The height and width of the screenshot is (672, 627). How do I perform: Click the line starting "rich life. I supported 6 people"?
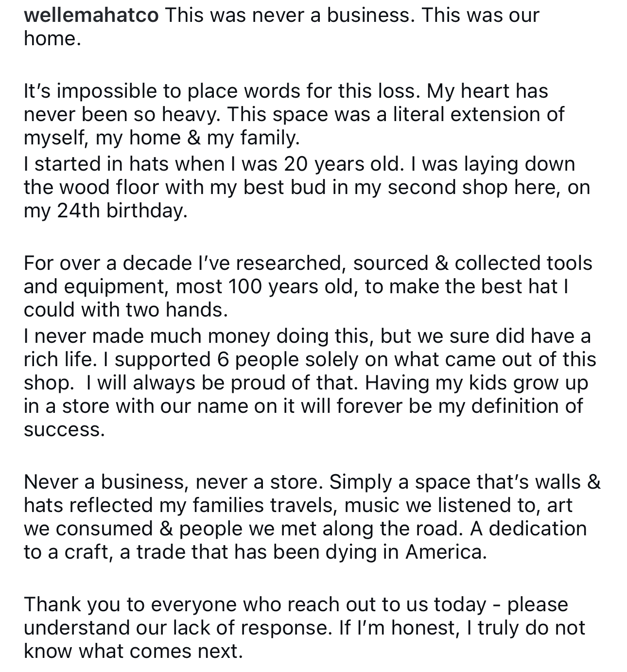310,359
